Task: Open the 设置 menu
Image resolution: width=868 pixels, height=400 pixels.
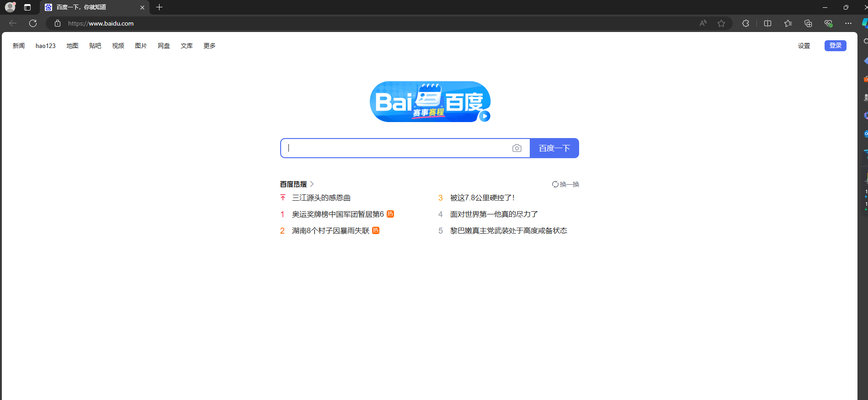Action: [x=804, y=46]
